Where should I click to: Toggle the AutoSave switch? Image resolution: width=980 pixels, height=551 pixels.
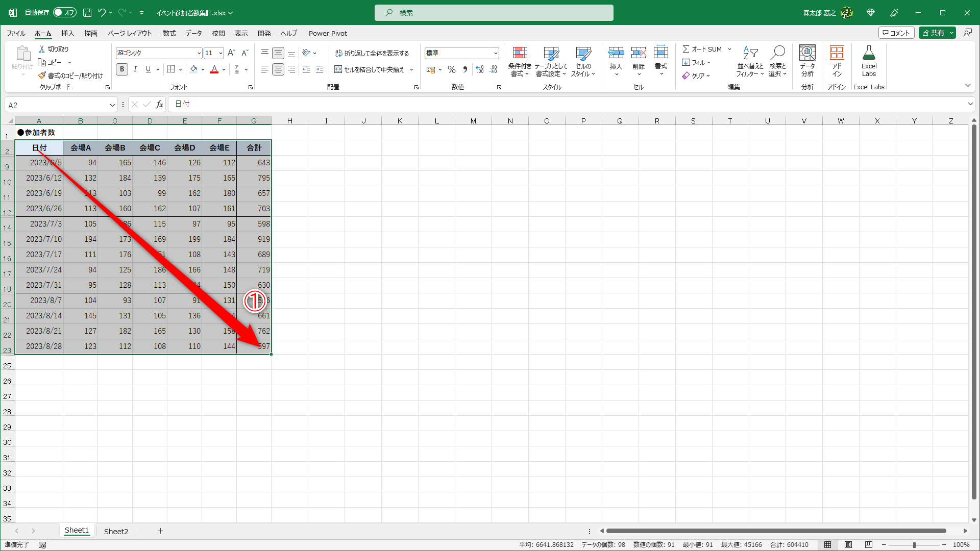coord(64,13)
